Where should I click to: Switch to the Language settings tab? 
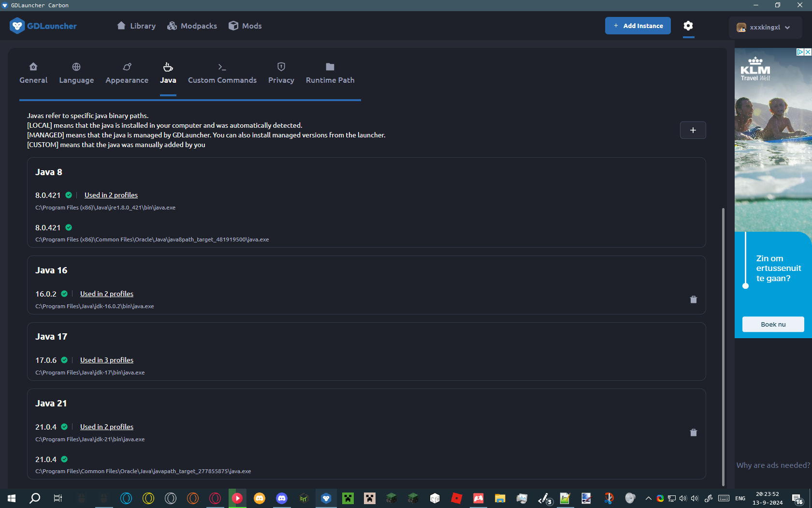[x=76, y=74]
